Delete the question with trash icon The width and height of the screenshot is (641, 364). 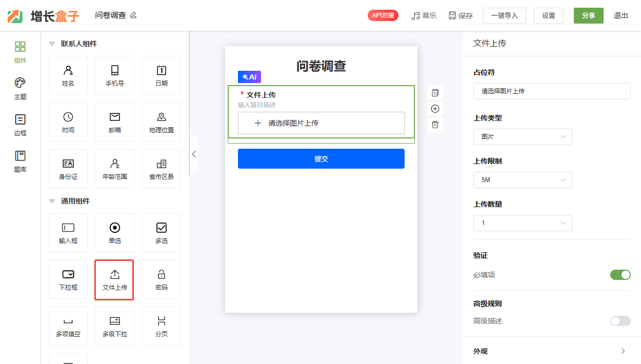(435, 125)
